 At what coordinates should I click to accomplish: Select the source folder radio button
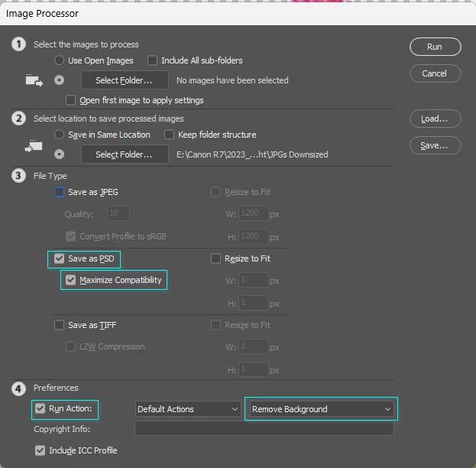pos(59,80)
